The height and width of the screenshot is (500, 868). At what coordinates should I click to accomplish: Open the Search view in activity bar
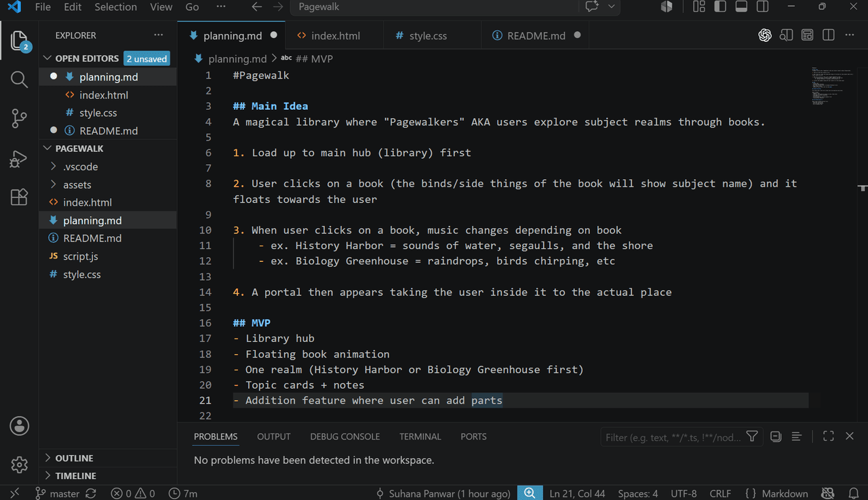19,79
